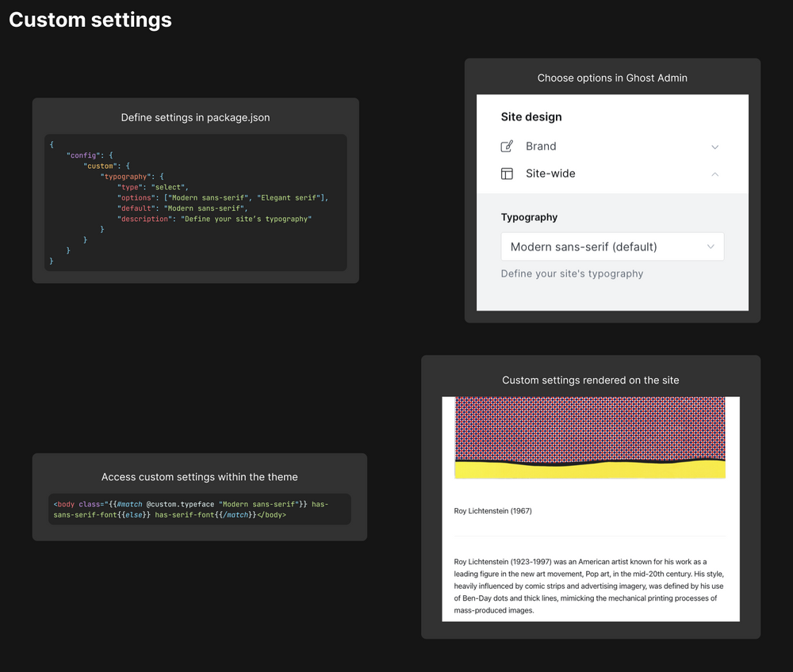Select Modern sans-serif (default) option
The image size is (793, 672).
[584, 246]
